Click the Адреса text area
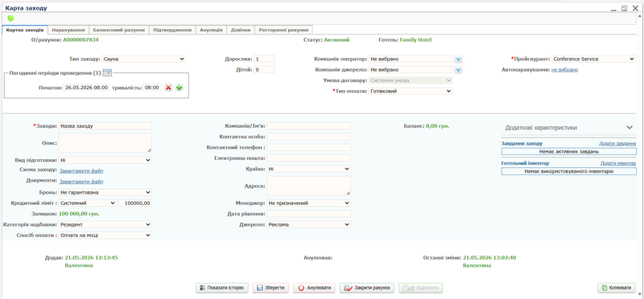Screen dimensions: 644x299 pyautogui.click(x=308, y=186)
